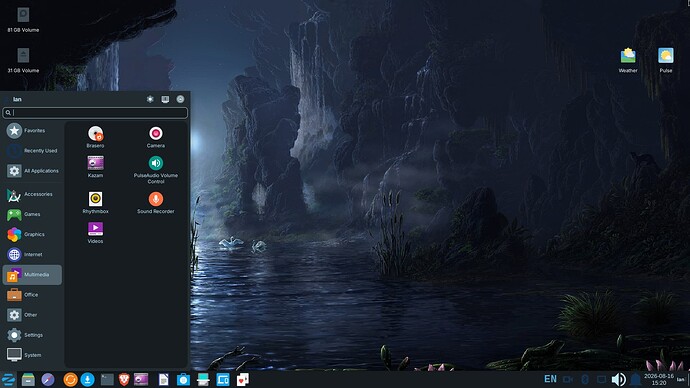Viewport: 690px width, 388px height.
Task: Launch Rhythmbox music player
Action: coord(95,202)
